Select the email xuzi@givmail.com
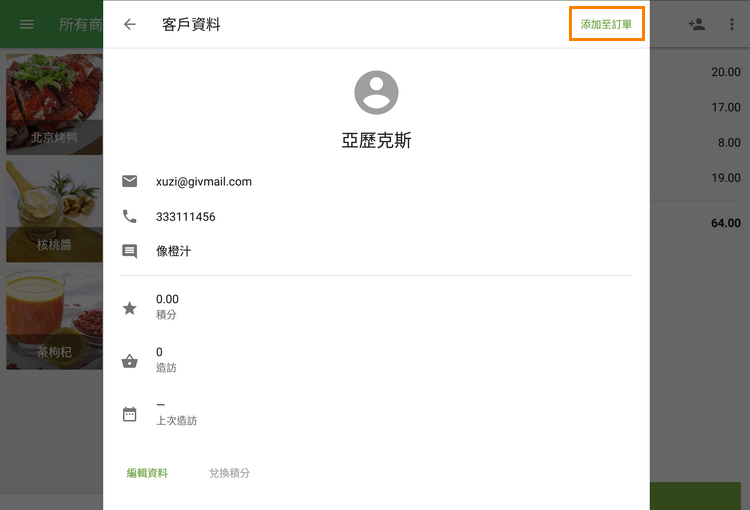This screenshot has height=510, width=750. pyautogui.click(x=204, y=182)
